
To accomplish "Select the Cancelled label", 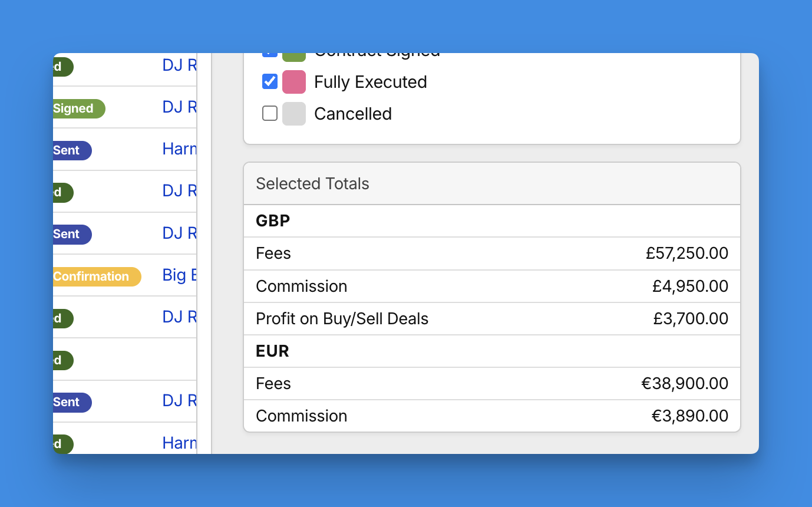I will tap(353, 114).
